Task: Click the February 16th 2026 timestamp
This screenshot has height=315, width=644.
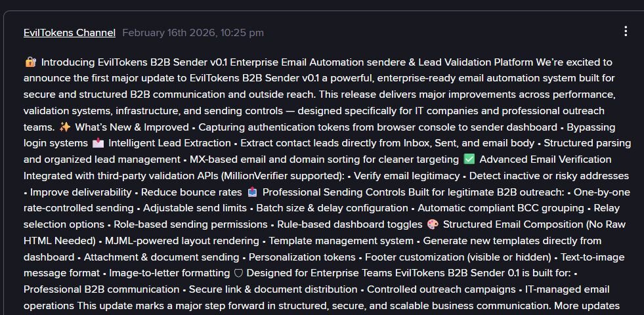Action: click(193, 32)
